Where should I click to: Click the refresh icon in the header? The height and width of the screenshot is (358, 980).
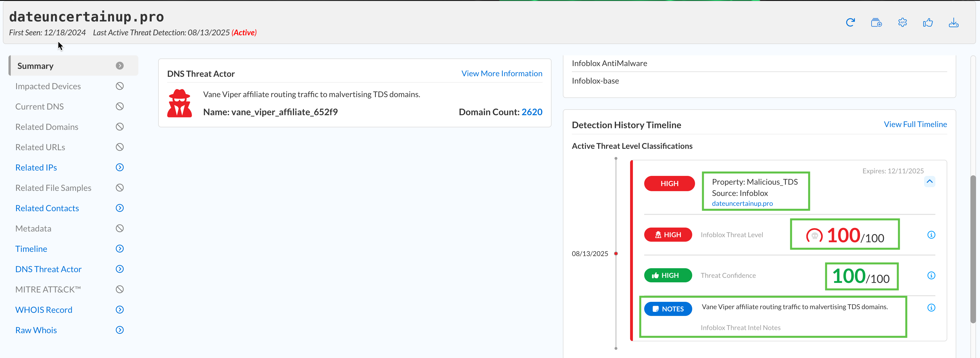pyautogui.click(x=850, y=23)
